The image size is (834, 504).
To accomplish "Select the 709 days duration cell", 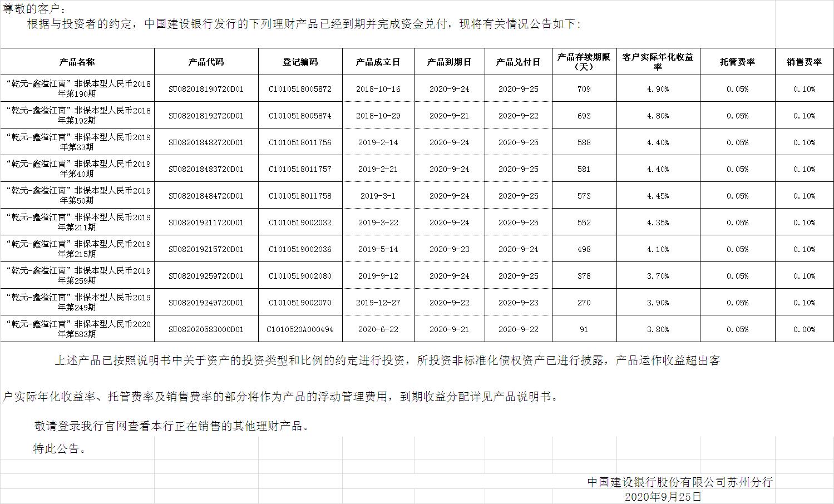I will [584, 89].
